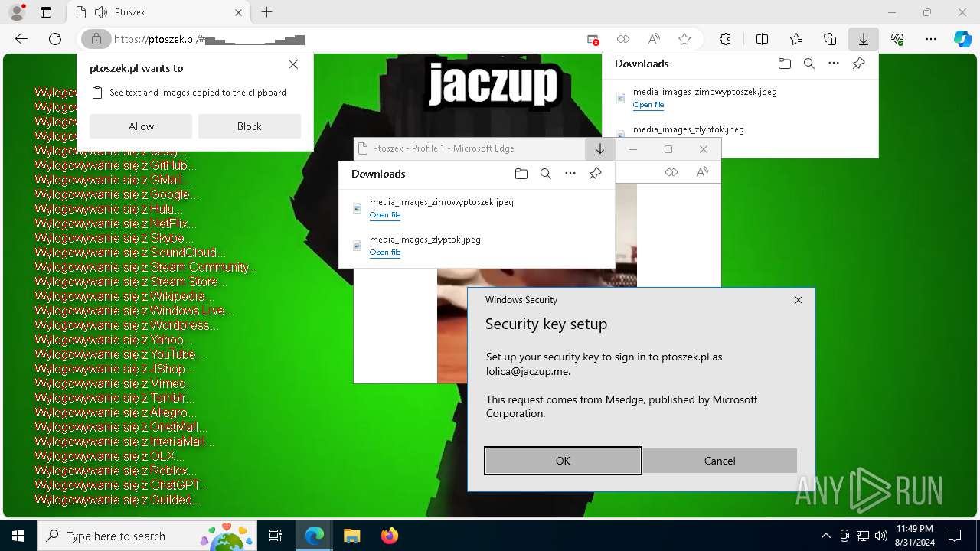Image resolution: width=980 pixels, height=551 pixels.
Task: Toggle split screen view icon
Action: [762, 39]
